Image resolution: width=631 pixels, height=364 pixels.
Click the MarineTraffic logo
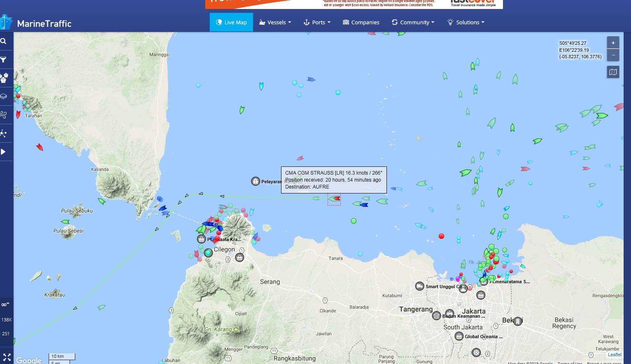click(37, 23)
